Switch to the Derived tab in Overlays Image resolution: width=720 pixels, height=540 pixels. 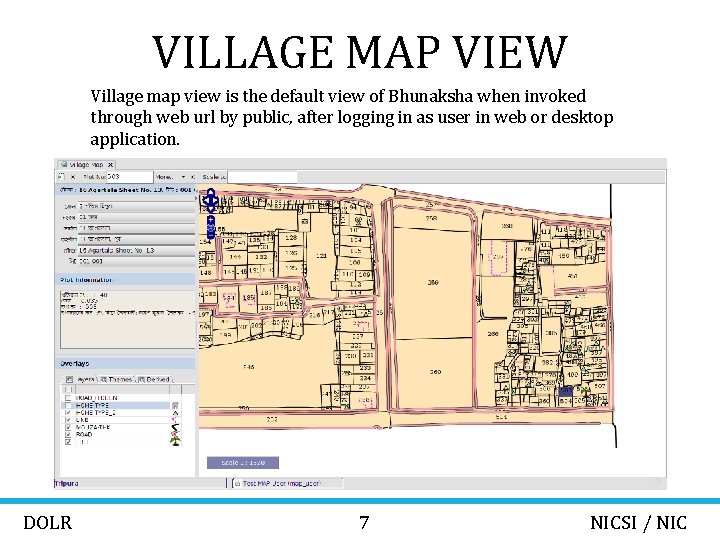point(154,379)
